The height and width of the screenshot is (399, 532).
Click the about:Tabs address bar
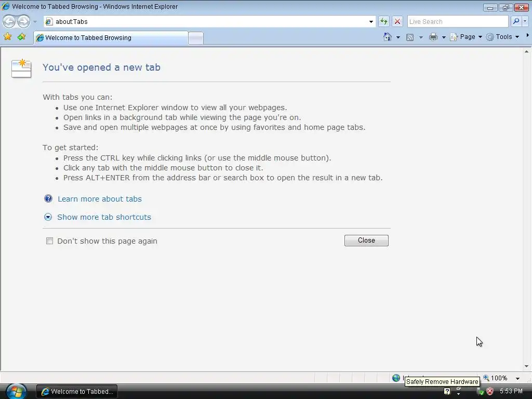[x=210, y=22]
